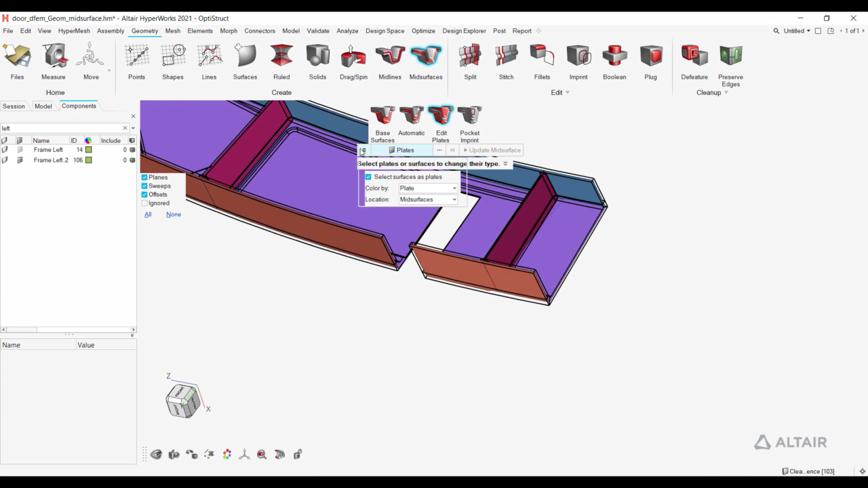The height and width of the screenshot is (488, 868).
Task: Select the Measure tool
Action: point(54,62)
